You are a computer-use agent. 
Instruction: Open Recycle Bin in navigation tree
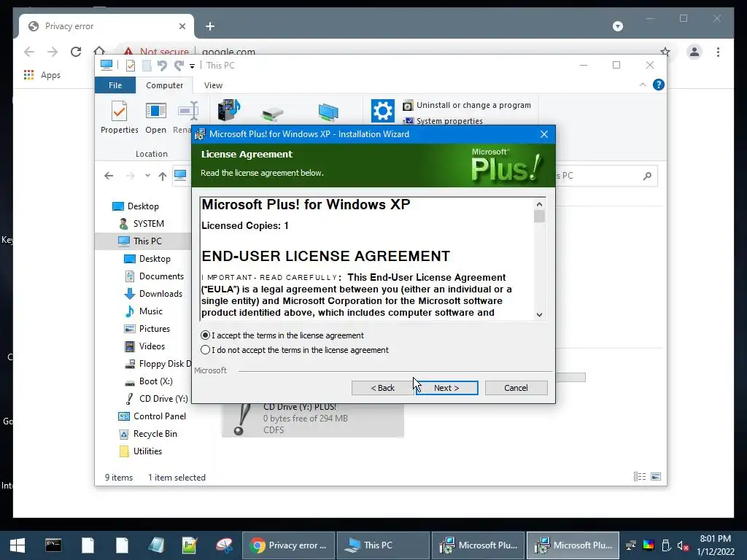coord(155,434)
